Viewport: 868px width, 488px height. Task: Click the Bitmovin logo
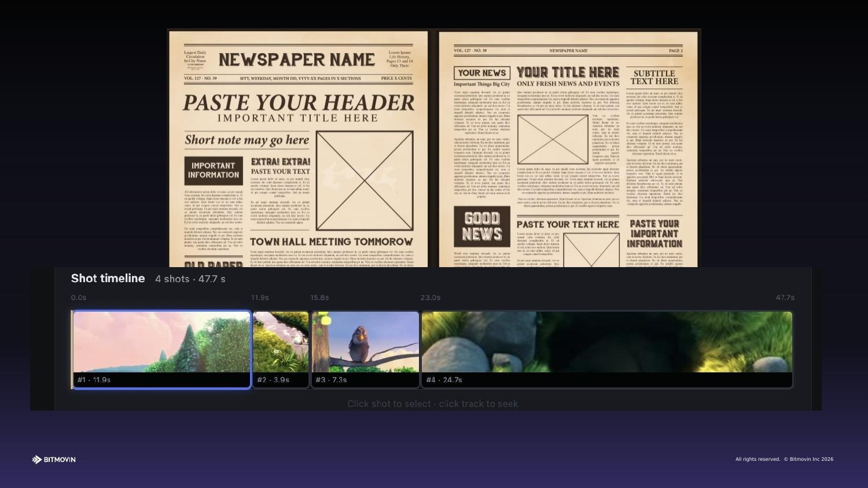(54, 460)
